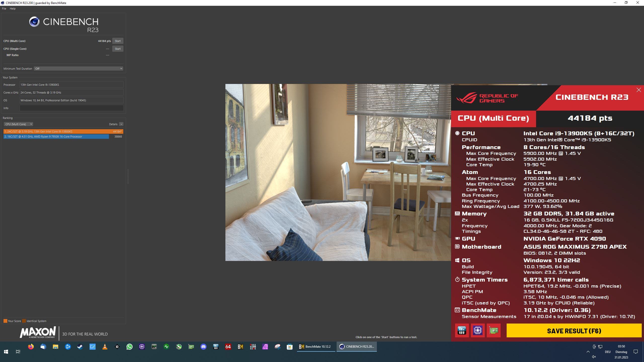Show hidden system tray icons

coord(588,352)
